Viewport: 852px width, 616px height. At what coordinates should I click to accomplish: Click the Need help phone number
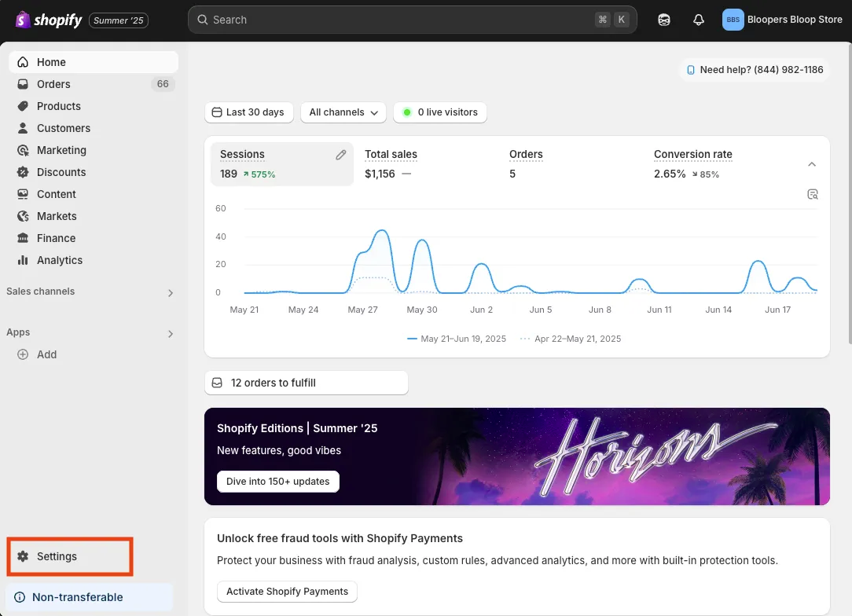[x=755, y=69]
